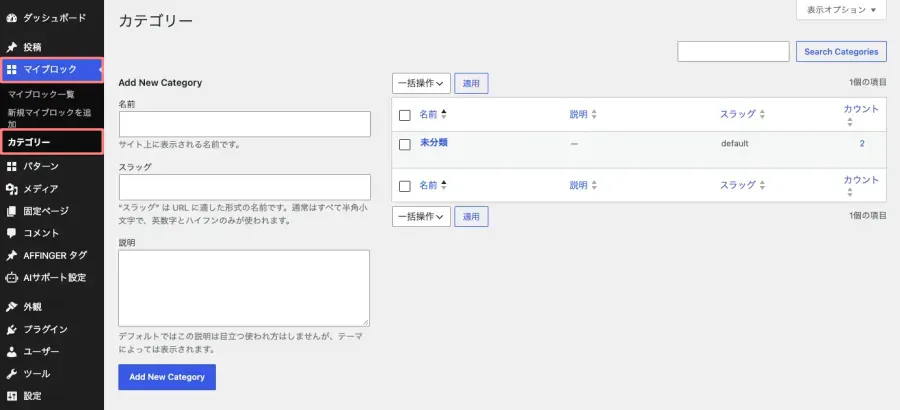
Task: Click スラッグ column header link at top
Action: click(738, 114)
